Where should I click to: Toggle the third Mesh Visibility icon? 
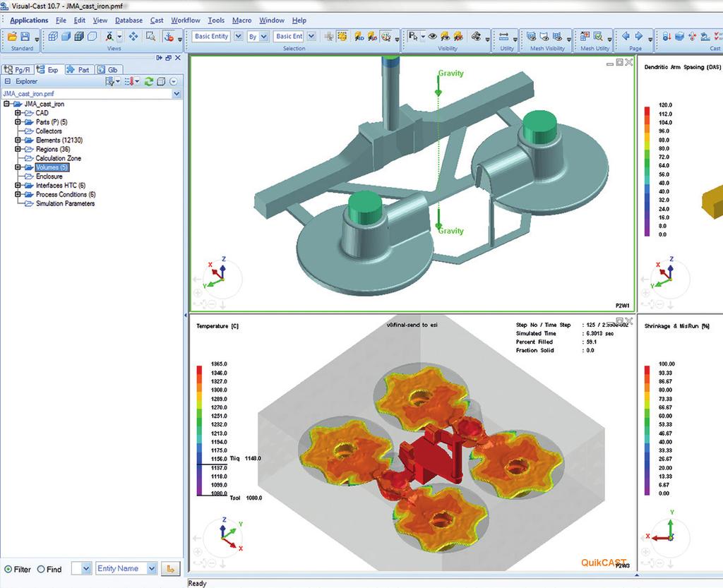557,37
